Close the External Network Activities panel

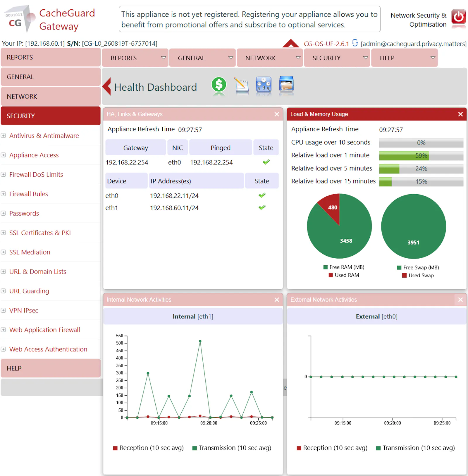pyautogui.click(x=460, y=300)
